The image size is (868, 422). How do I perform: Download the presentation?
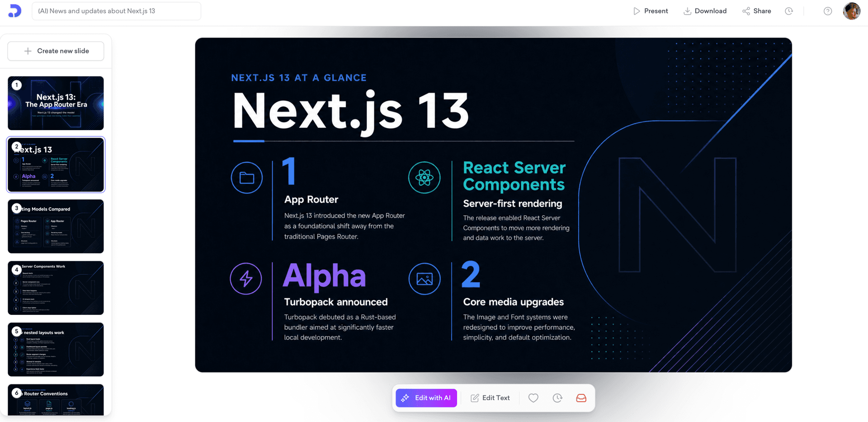[x=705, y=11]
